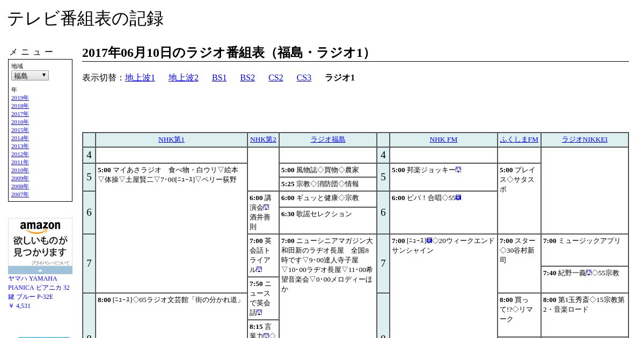Open the 2016年 archive link
Image resolution: width=644 pixels, height=338 pixels.
click(x=20, y=122)
